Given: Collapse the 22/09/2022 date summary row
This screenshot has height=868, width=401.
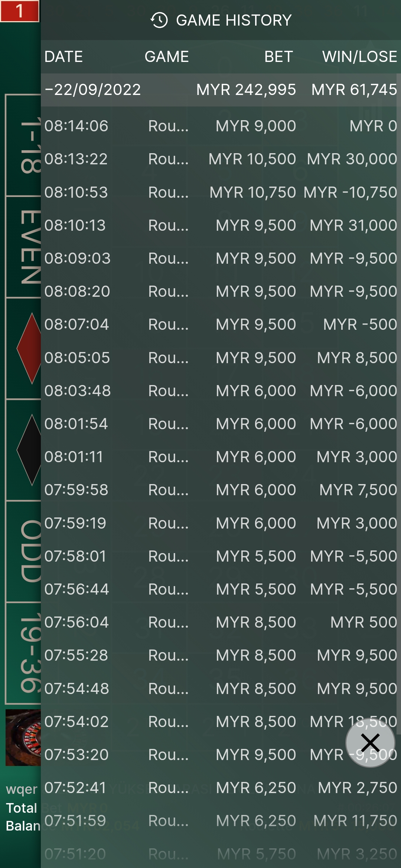Looking at the screenshot, I should pos(221,90).
